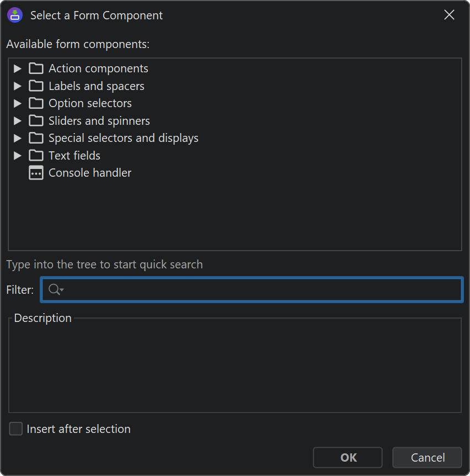Enable the Insert after selection checkbox

click(x=16, y=429)
